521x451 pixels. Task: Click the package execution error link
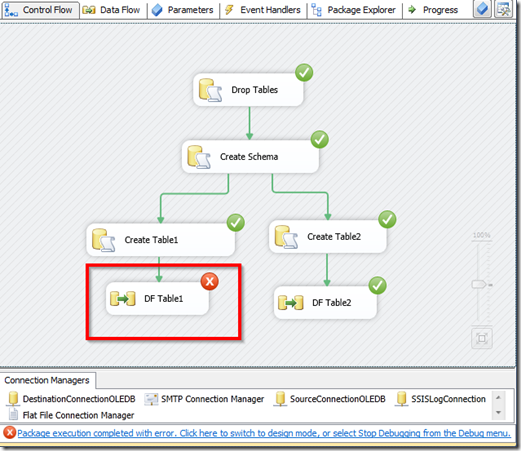(264, 433)
